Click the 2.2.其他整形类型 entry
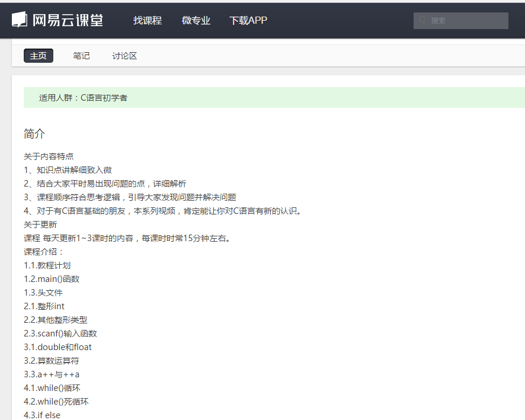 point(56,320)
